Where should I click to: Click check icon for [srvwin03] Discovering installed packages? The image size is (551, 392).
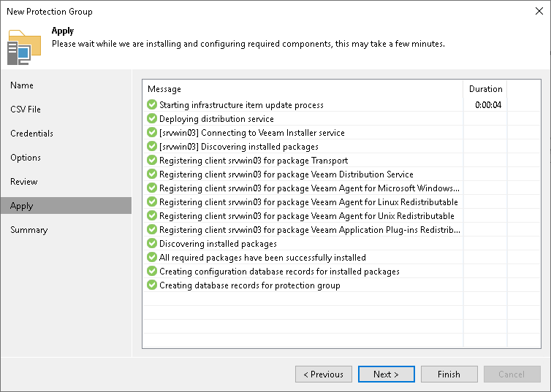152,146
